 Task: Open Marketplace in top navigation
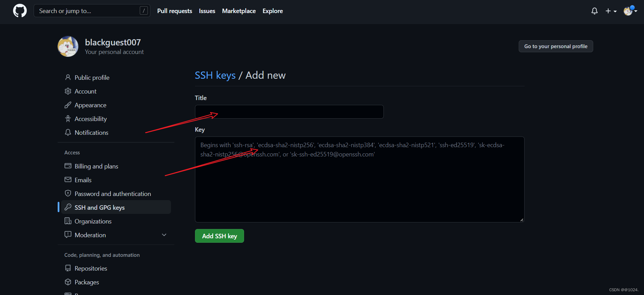tap(239, 11)
